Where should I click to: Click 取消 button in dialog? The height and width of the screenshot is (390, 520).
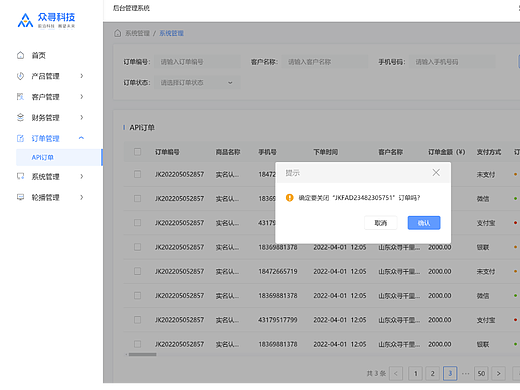pyautogui.click(x=381, y=223)
